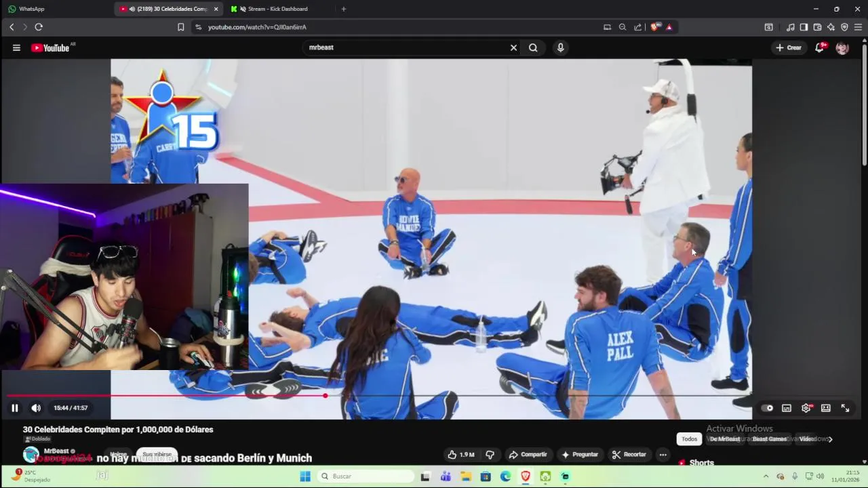Screen dimensions: 868x488
Task: Click the Preguntar button
Action: pos(579,454)
